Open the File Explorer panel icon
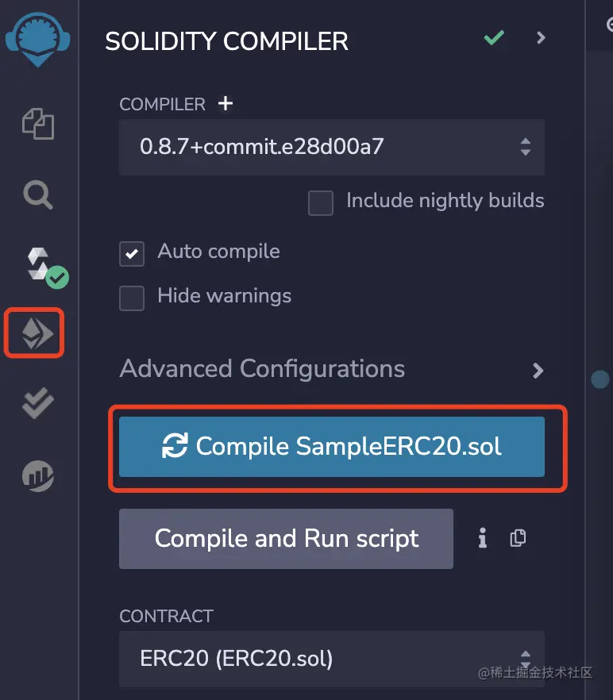The width and height of the screenshot is (613, 700). (x=37, y=124)
